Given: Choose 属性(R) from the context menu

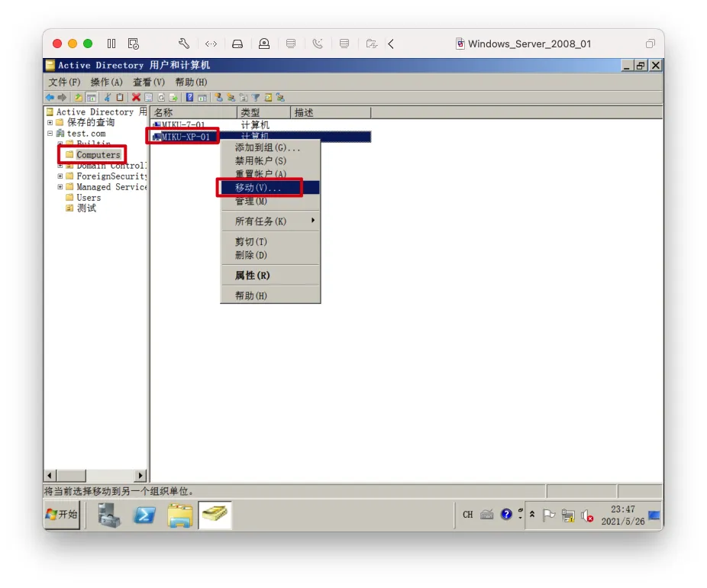Looking at the screenshot, I should [x=270, y=275].
